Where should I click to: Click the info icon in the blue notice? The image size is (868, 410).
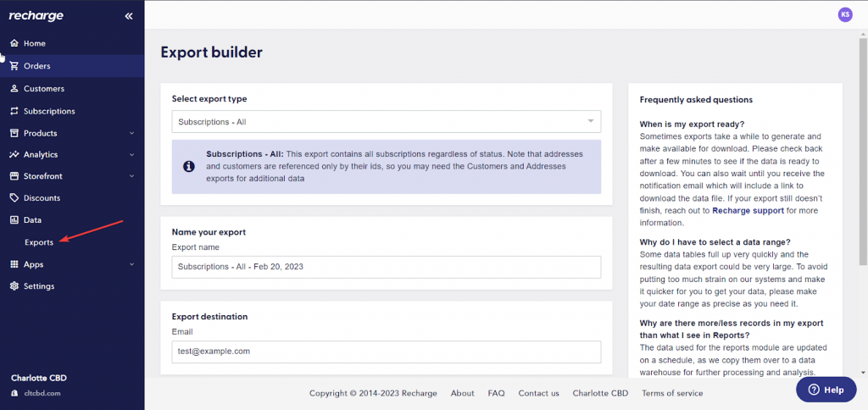[x=189, y=167]
